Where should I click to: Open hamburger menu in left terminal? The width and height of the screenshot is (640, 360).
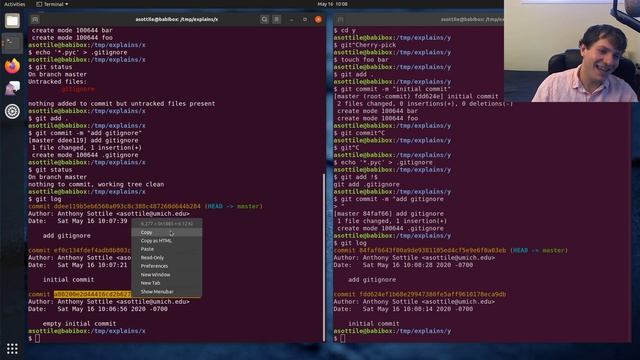(x=277, y=19)
